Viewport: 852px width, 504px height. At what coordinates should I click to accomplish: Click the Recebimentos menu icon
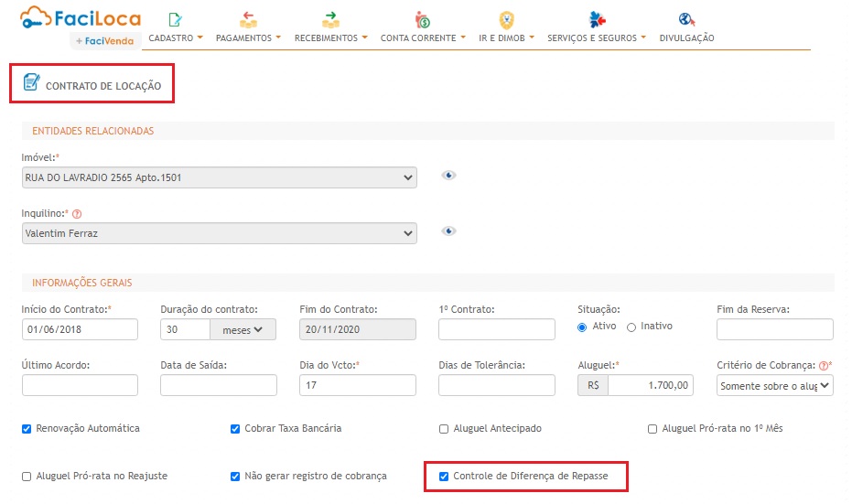click(x=330, y=19)
